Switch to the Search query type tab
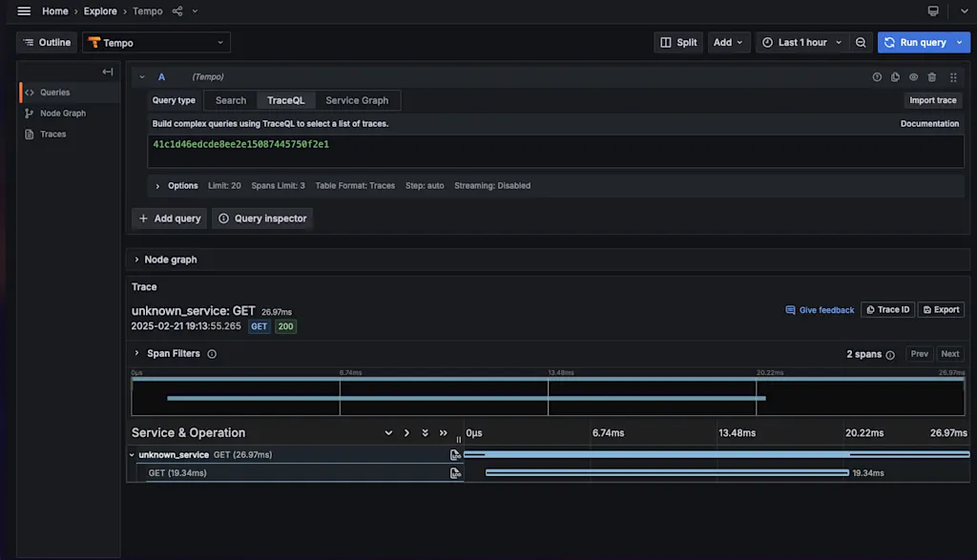Screen dimensions: 977x560 231,100
